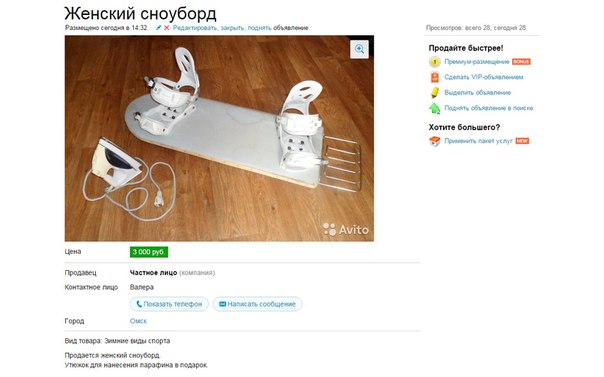Click the red X close-listing icon

[x=166, y=28]
